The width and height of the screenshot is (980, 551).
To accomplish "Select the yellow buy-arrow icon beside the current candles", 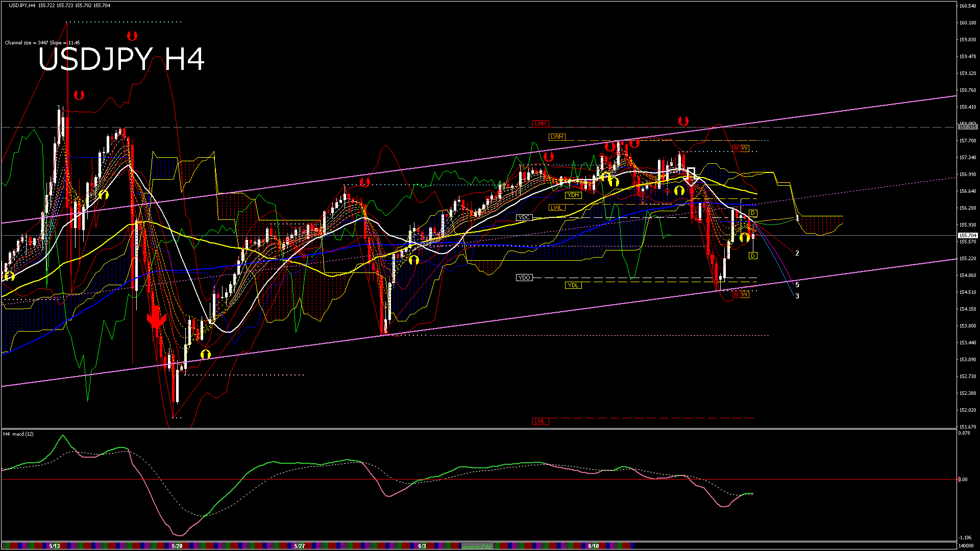I will pos(745,236).
